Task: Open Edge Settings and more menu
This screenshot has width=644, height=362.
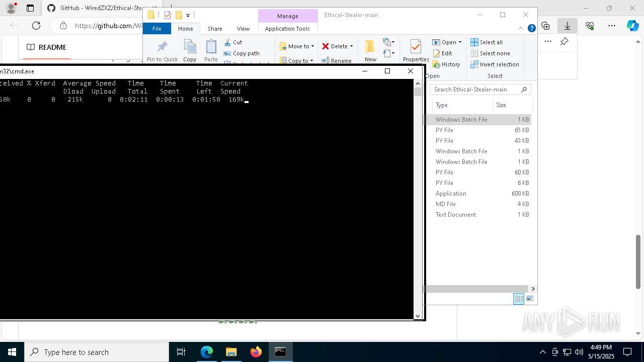Action: (612, 26)
